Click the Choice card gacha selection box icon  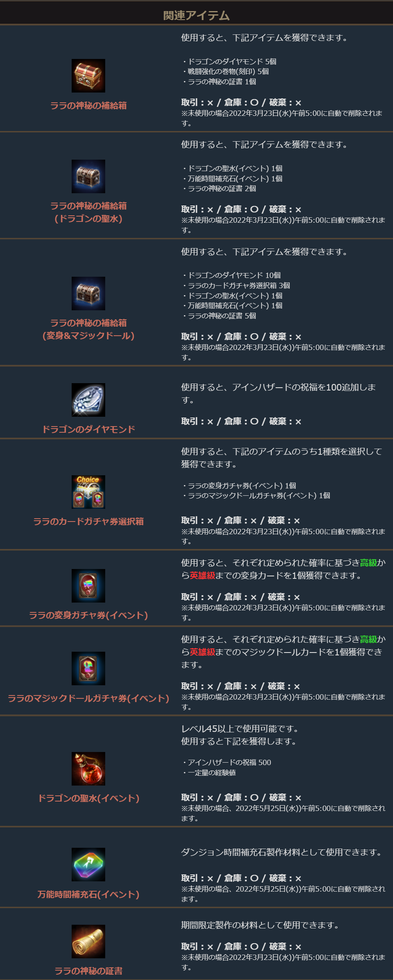[88, 492]
